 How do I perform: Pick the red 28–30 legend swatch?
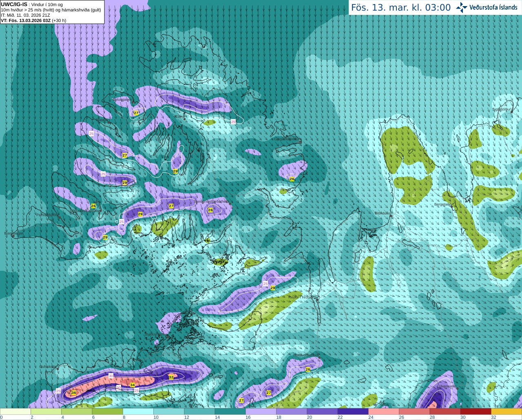click(445, 411)
